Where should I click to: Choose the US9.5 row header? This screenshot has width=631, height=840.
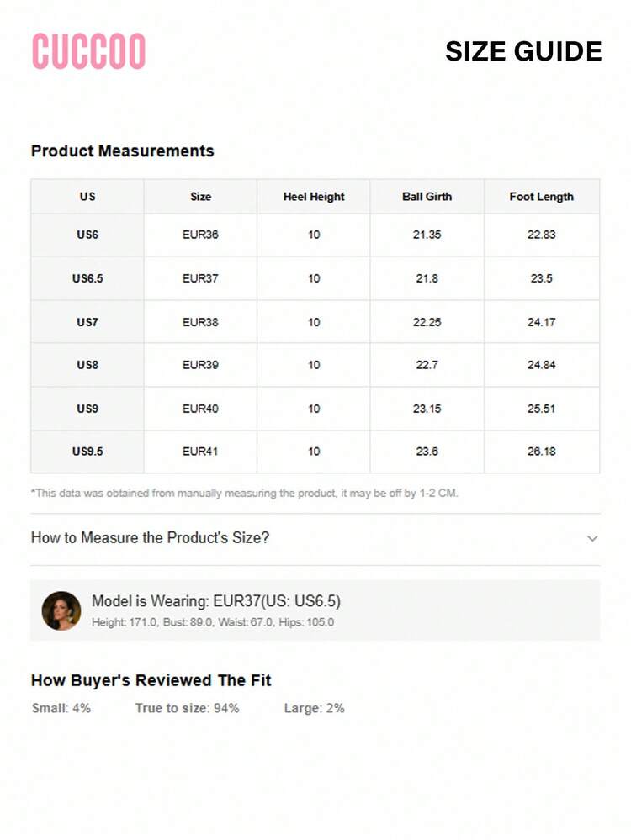tap(87, 452)
